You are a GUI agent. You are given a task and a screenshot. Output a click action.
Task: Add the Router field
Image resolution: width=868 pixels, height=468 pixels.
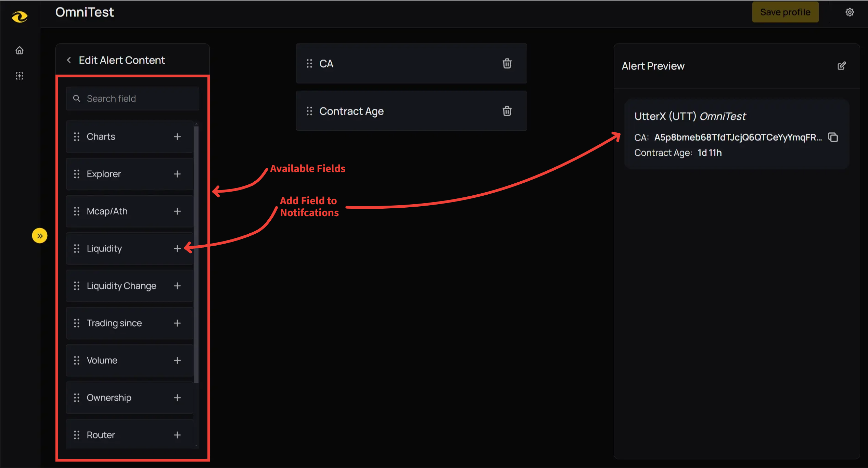pos(177,435)
